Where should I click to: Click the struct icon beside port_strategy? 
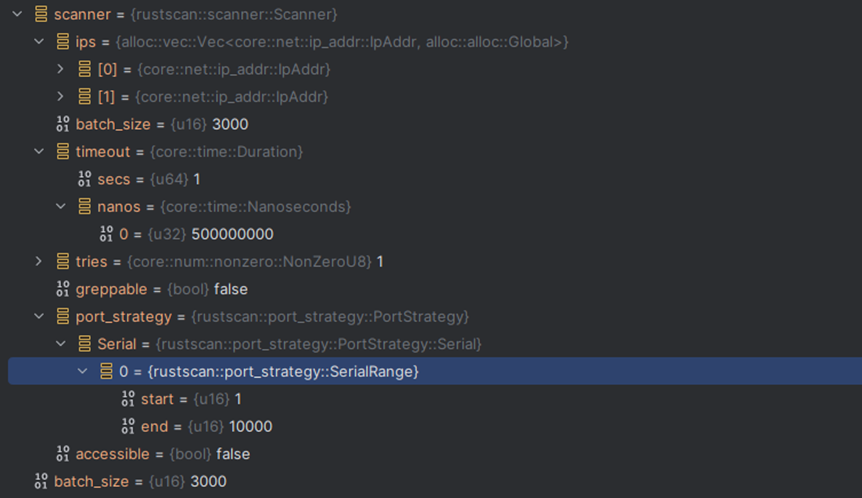(x=63, y=316)
